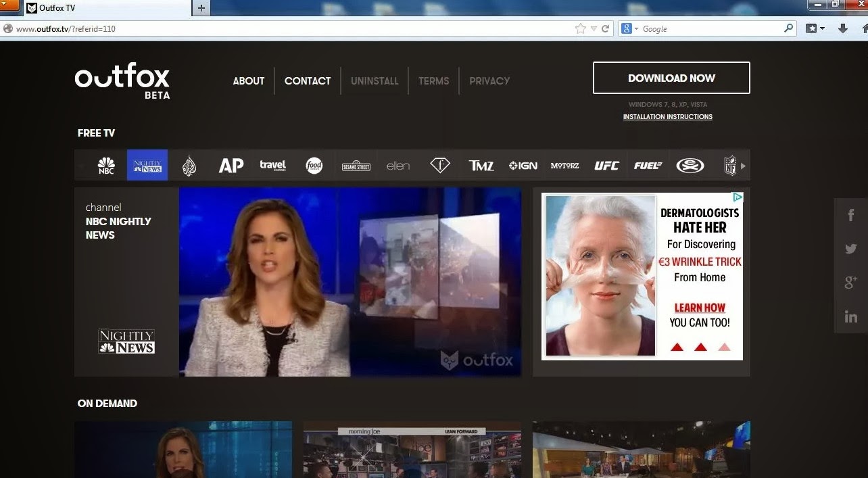Focus the URL address bar
868x478 pixels.
pyautogui.click(x=291, y=29)
